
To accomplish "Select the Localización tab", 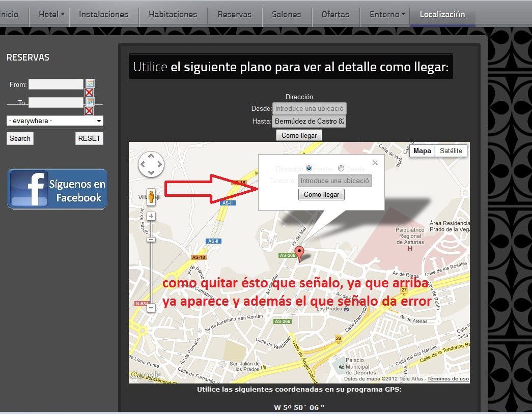I will 442,14.
